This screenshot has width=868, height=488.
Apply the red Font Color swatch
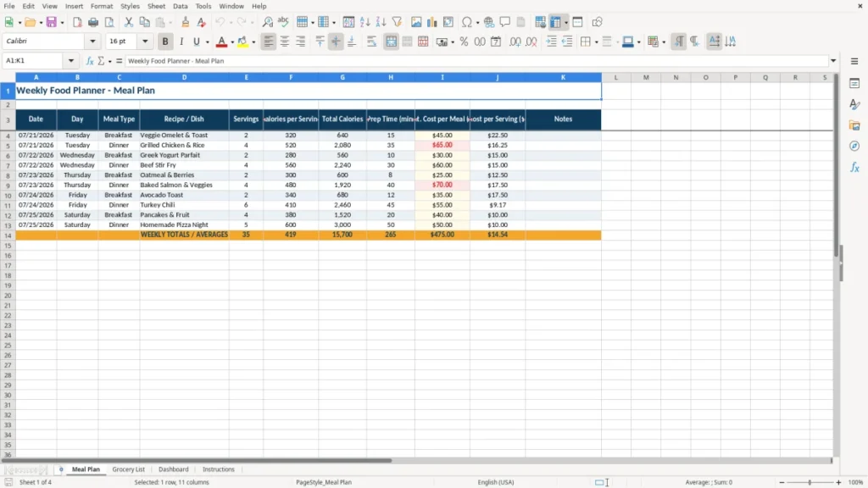pyautogui.click(x=221, y=42)
